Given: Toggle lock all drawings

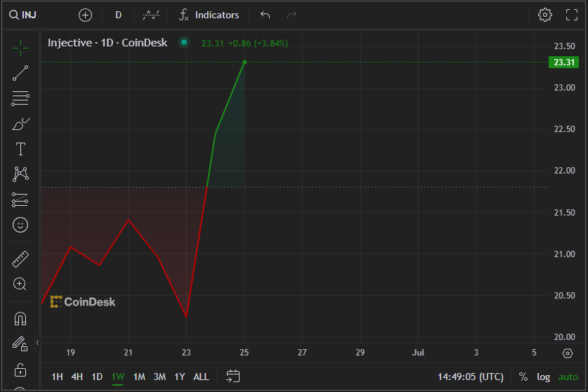Looking at the screenshot, I should [x=20, y=370].
